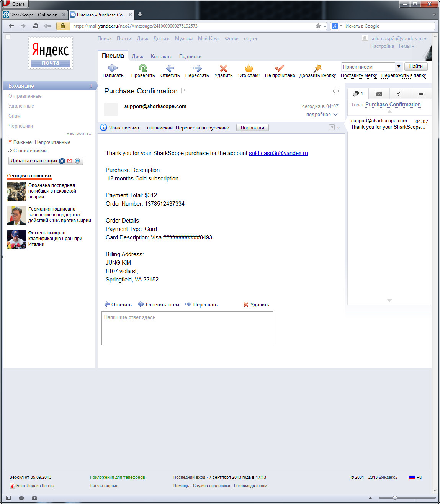Click the security padlock badge in address bar

point(63,26)
